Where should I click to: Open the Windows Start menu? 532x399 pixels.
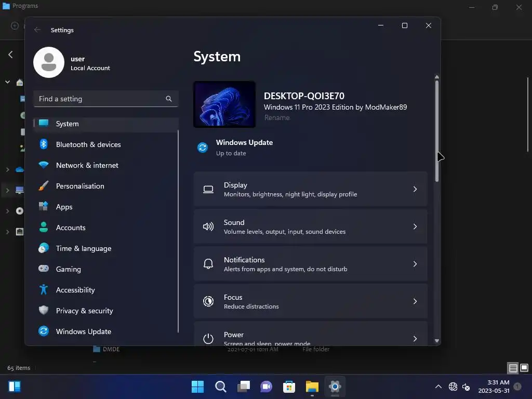[x=198, y=387]
